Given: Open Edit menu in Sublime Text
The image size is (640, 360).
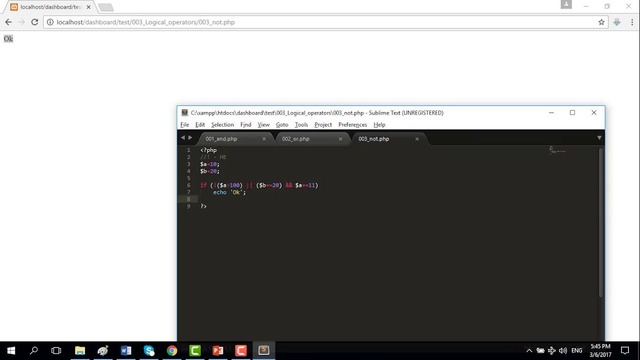Looking at the screenshot, I should (200, 124).
